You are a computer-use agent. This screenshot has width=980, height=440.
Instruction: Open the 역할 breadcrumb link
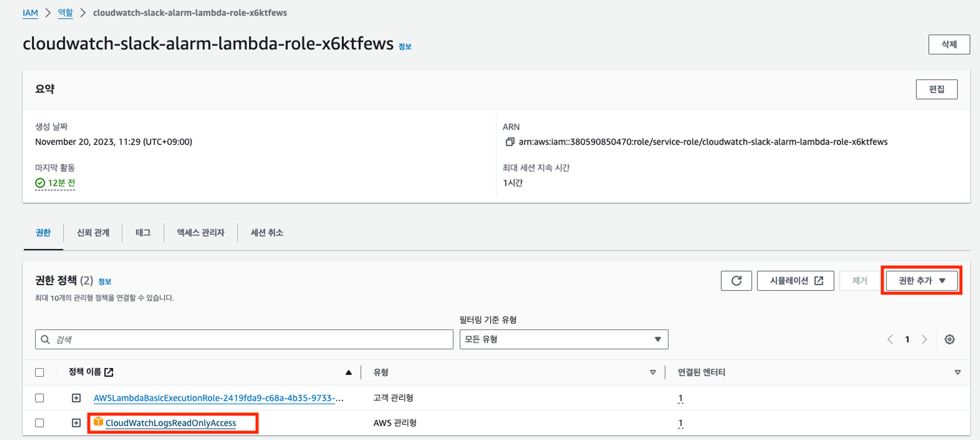(65, 13)
